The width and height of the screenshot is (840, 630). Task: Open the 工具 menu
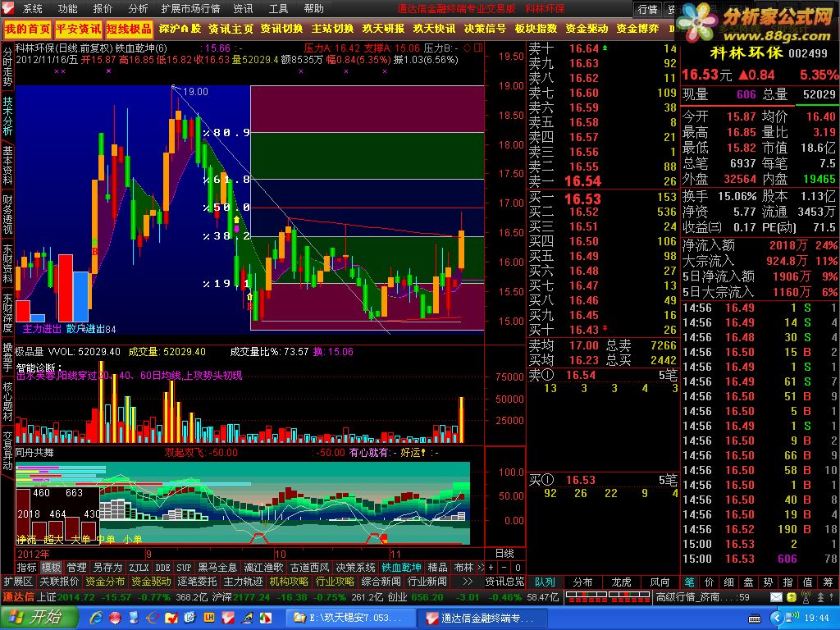pos(279,9)
